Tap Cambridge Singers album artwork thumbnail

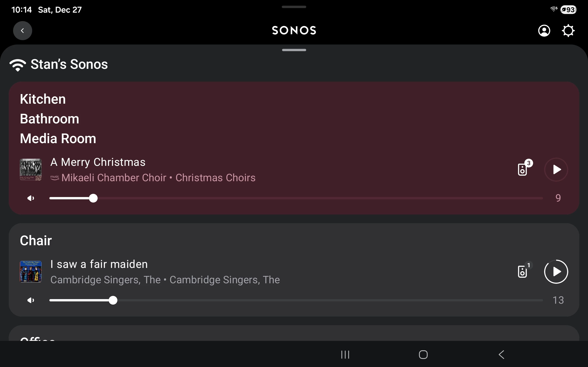(31, 272)
